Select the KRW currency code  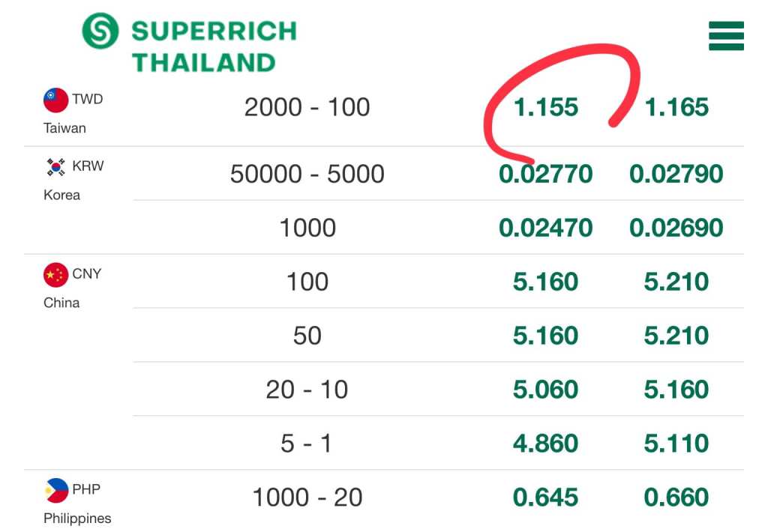pos(88,166)
